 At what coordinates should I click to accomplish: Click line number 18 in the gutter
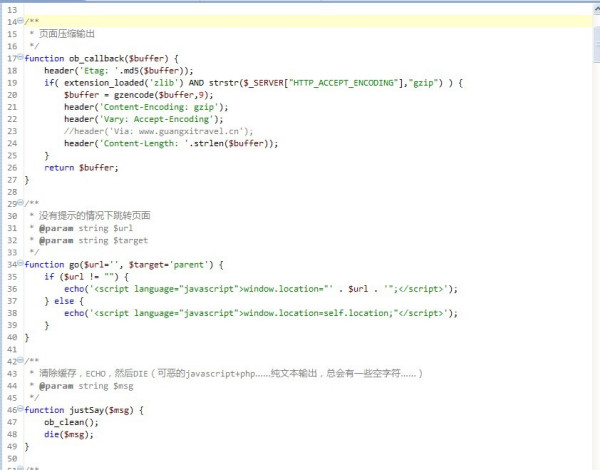click(x=12, y=70)
